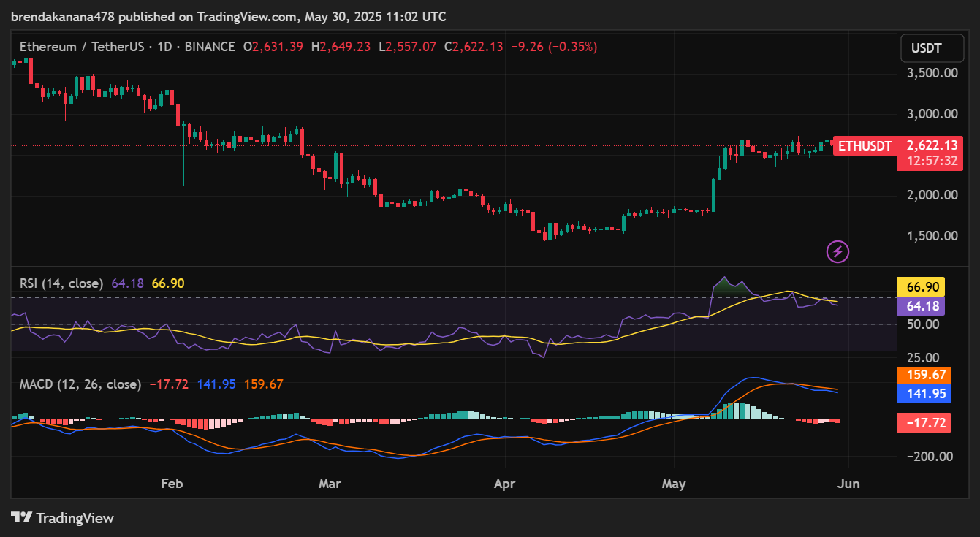Click the TradingView logo
Image resolution: width=980 pixels, height=537 pixels.
62,518
